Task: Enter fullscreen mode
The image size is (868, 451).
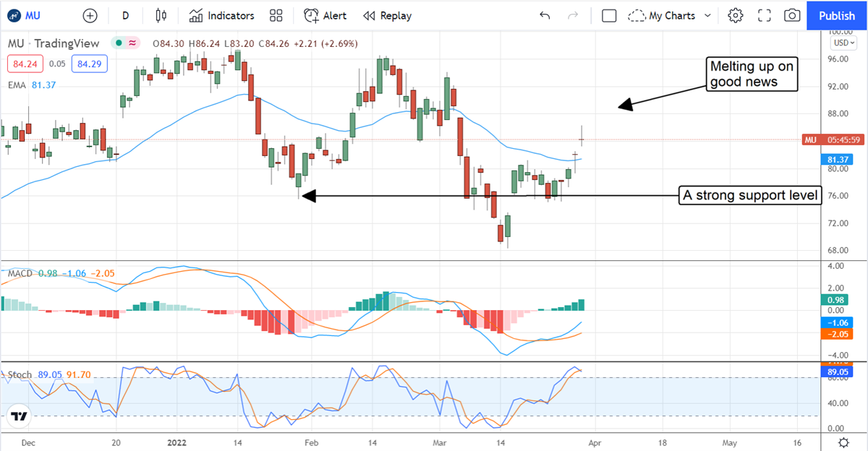Action: (x=764, y=15)
